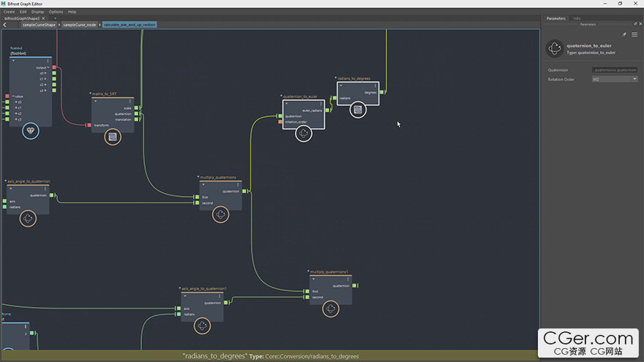The height and width of the screenshot is (362, 644).
Task: Go to sampleCurve_node breadcrumb
Action: (x=80, y=25)
